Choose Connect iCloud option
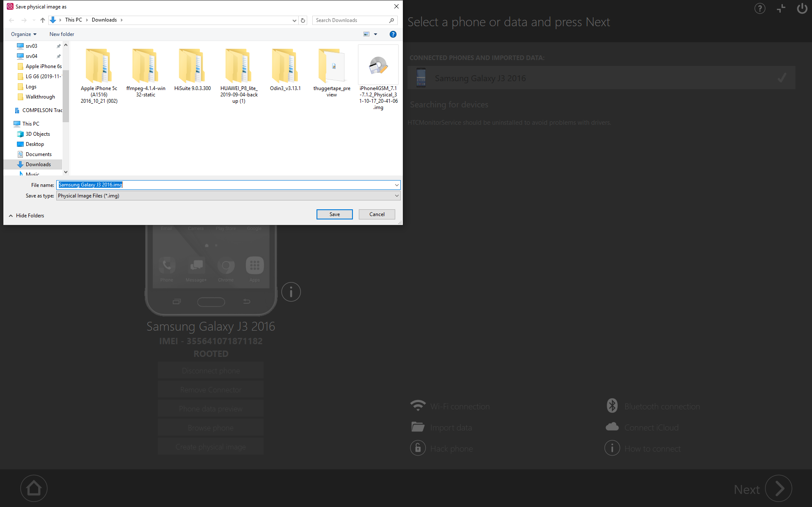This screenshot has height=507, width=812. point(642,428)
